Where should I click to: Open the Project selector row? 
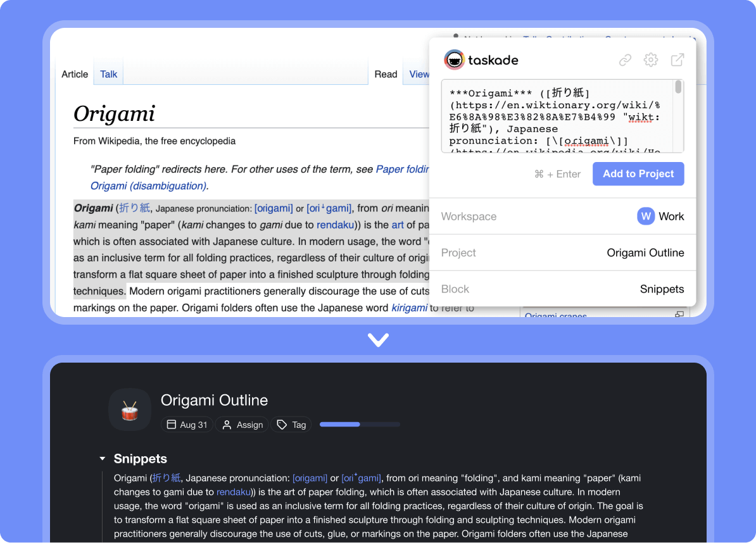point(562,253)
